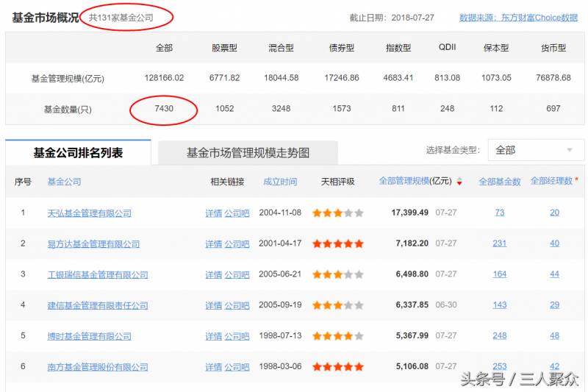Select total scale value 128166.02
Viewport: 588px width, 392px height.
[x=164, y=78]
